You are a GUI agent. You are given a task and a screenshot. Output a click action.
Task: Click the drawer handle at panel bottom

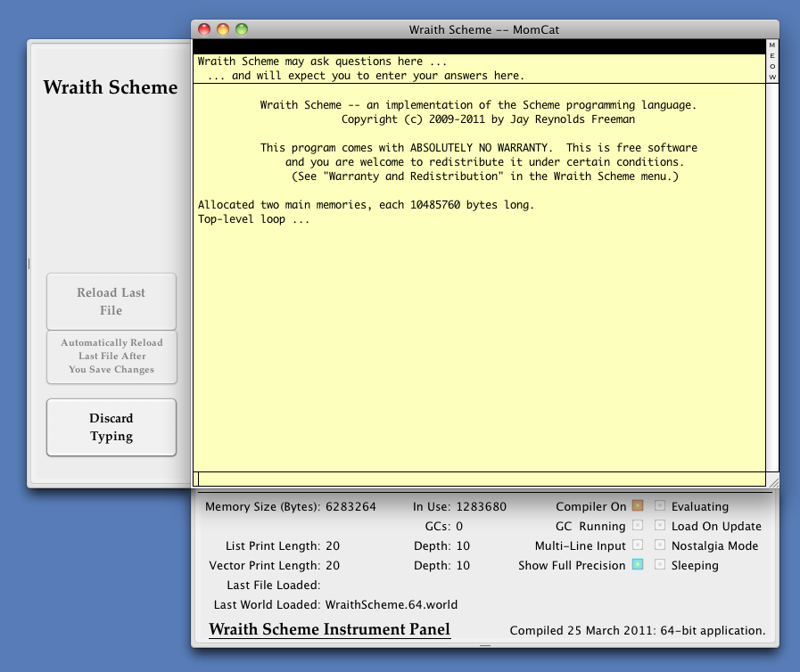click(485, 645)
